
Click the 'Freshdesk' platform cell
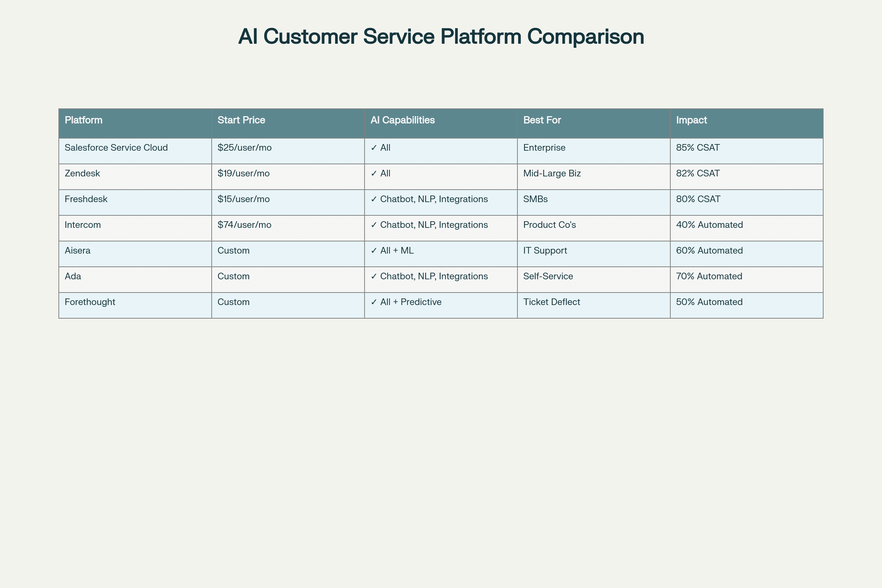point(135,202)
